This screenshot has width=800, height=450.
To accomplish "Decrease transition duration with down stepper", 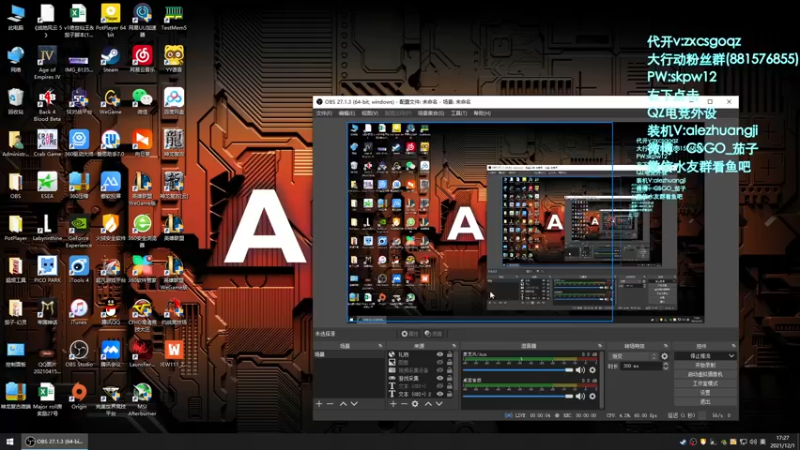I will click(665, 368).
